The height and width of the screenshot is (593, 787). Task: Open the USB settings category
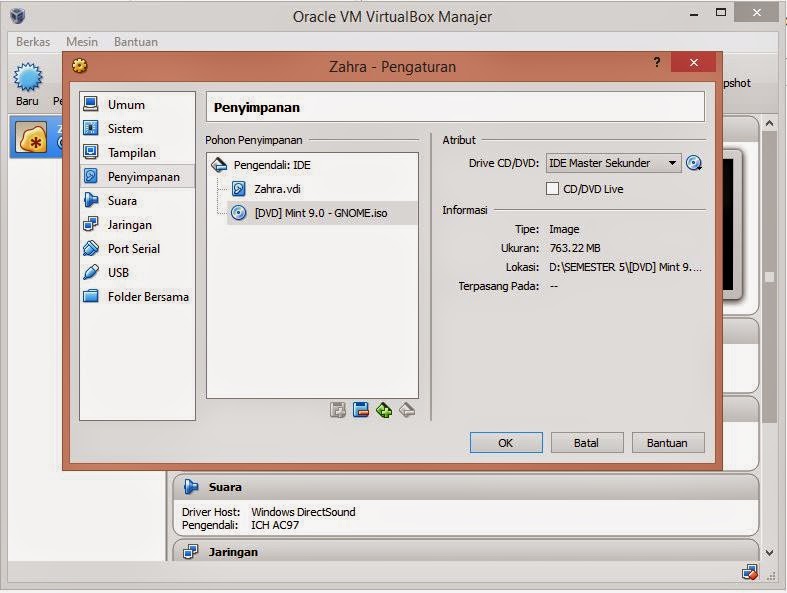(x=137, y=273)
